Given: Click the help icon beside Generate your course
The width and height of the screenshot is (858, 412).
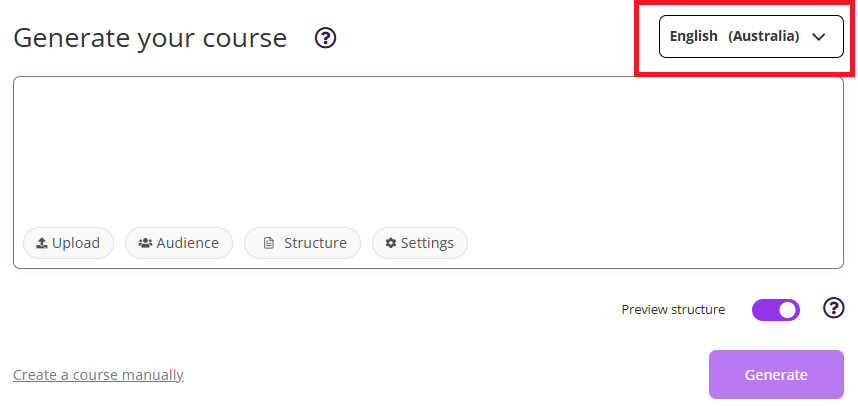Looking at the screenshot, I should 325,38.
